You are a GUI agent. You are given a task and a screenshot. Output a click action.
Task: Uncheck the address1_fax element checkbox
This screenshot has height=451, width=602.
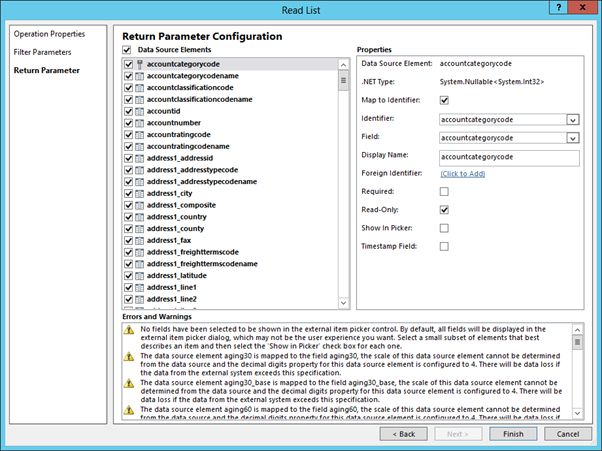128,241
